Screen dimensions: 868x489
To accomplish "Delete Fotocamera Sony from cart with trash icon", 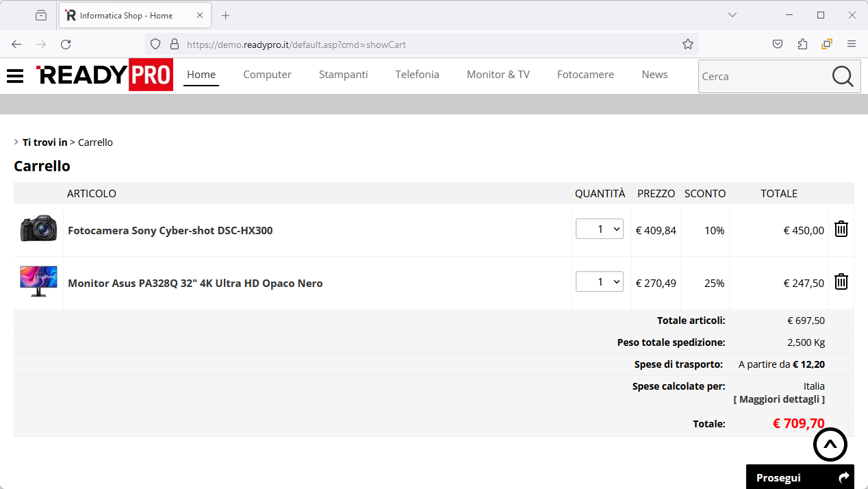I will click(x=841, y=229).
